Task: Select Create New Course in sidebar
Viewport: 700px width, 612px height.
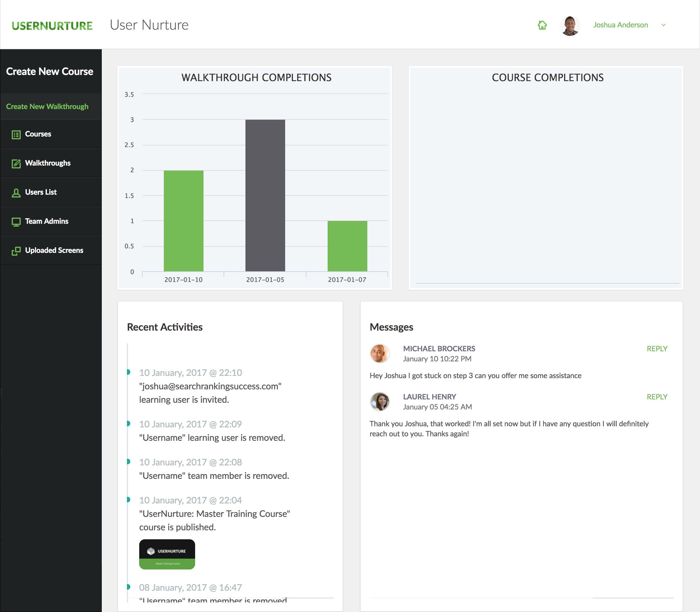Action: point(49,71)
